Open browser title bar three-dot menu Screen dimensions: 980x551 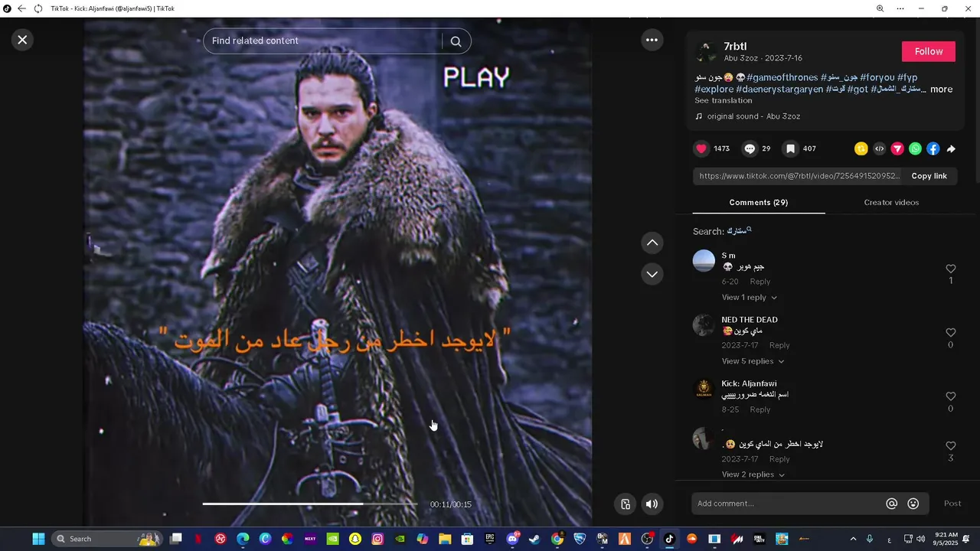900,8
